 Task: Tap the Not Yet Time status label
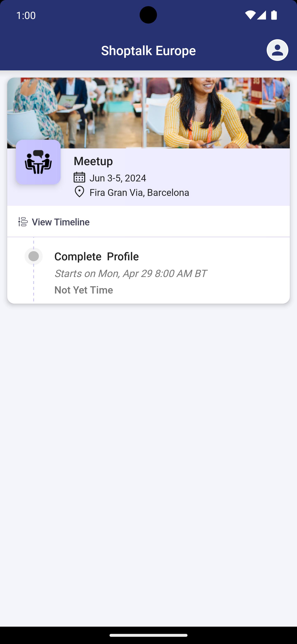point(84,290)
